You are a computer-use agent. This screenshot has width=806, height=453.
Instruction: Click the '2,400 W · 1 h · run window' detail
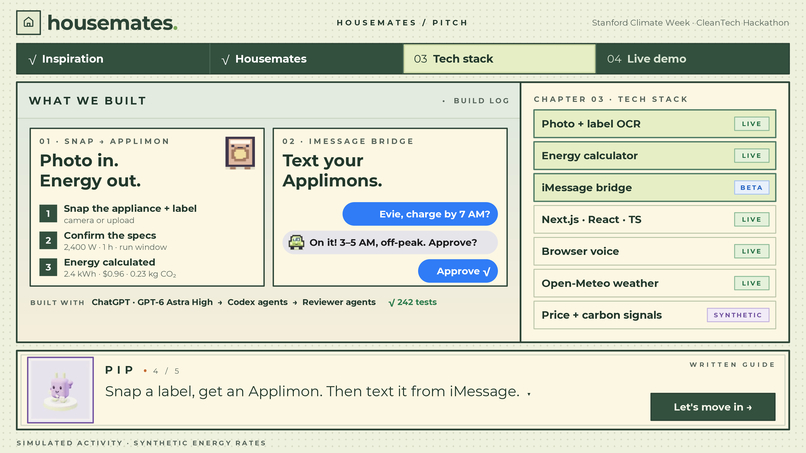115,247
